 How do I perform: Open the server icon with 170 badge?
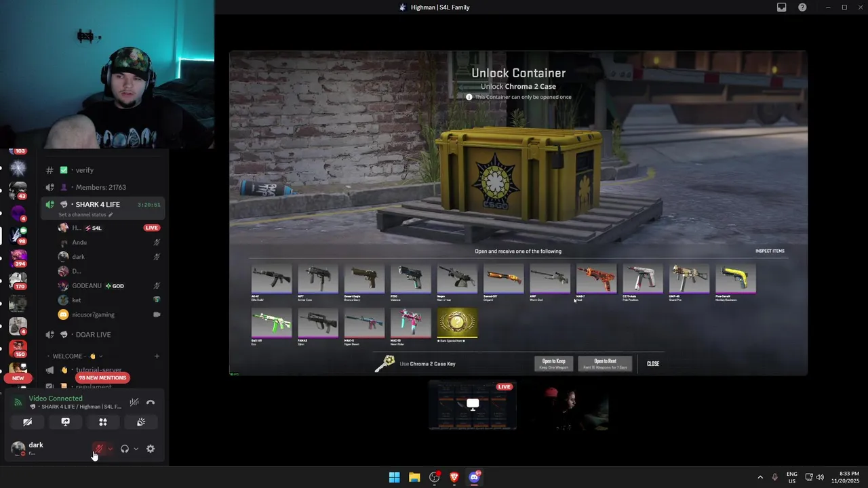point(18,281)
